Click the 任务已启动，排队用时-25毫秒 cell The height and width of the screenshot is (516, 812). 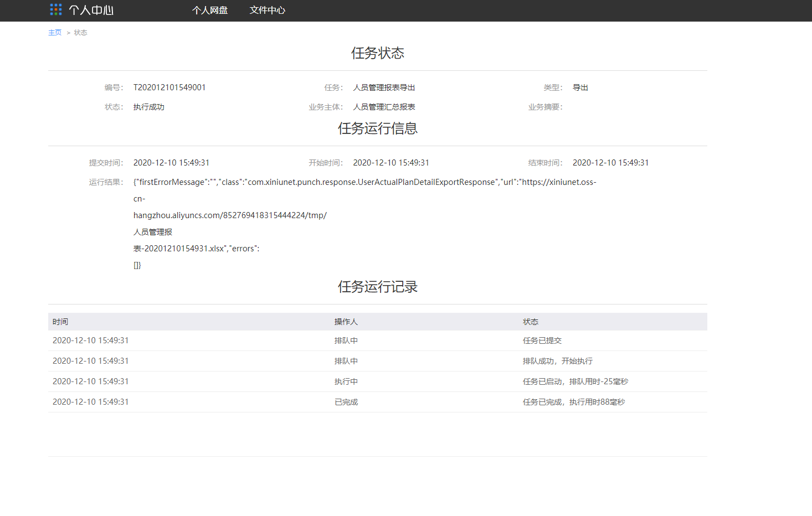pyautogui.click(x=575, y=381)
